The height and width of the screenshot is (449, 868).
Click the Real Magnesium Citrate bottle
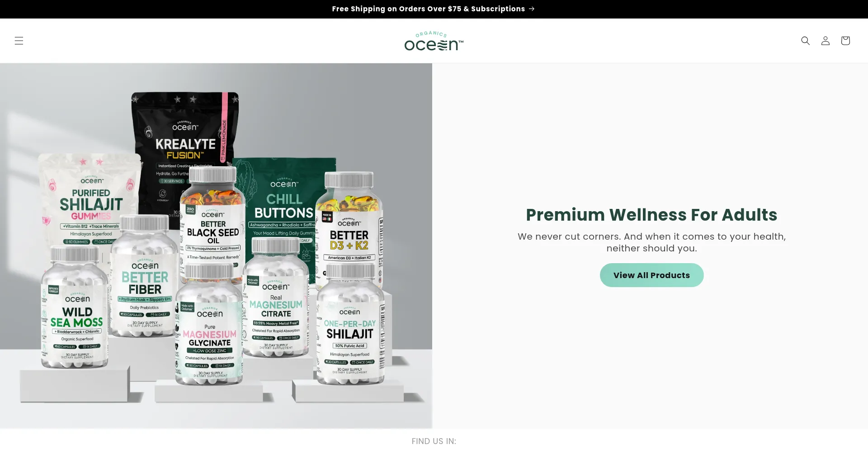(x=276, y=298)
